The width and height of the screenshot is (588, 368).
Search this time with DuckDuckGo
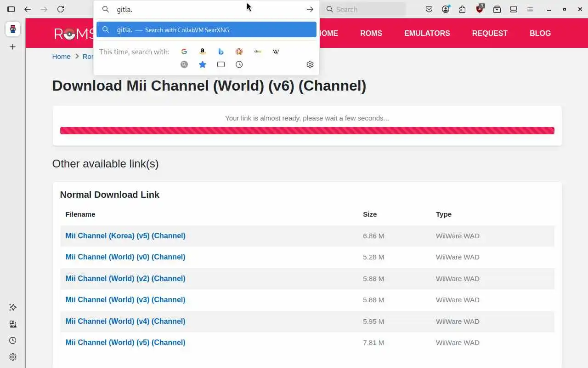[239, 52]
